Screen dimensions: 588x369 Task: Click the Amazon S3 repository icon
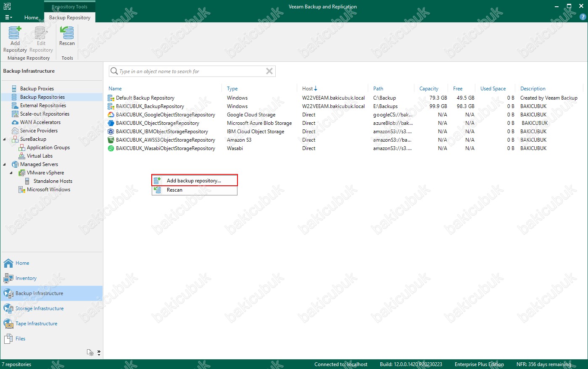point(111,140)
